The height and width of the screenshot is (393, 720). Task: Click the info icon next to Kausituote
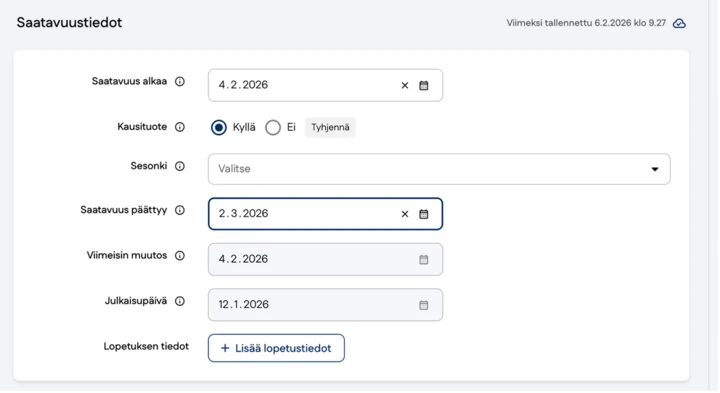point(180,127)
